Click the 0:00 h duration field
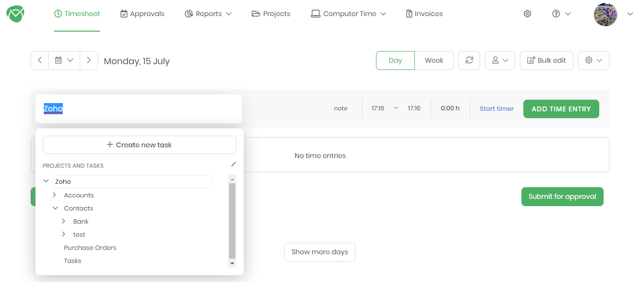This screenshot has height=282, width=644. [450, 108]
